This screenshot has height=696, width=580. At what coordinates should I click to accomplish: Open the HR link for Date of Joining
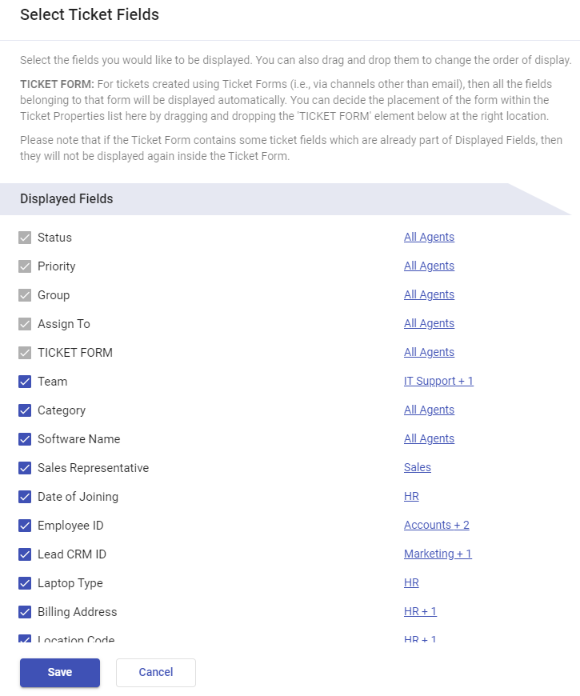[x=411, y=496]
